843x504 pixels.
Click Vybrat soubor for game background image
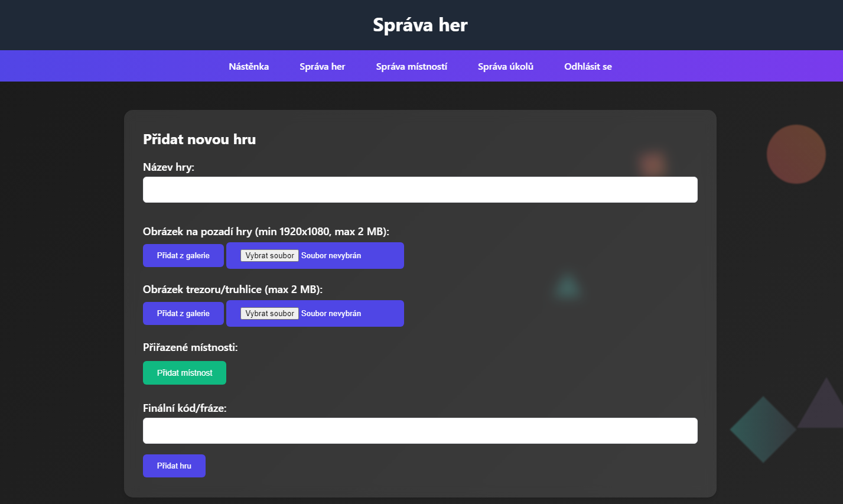click(x=269, y=256)
